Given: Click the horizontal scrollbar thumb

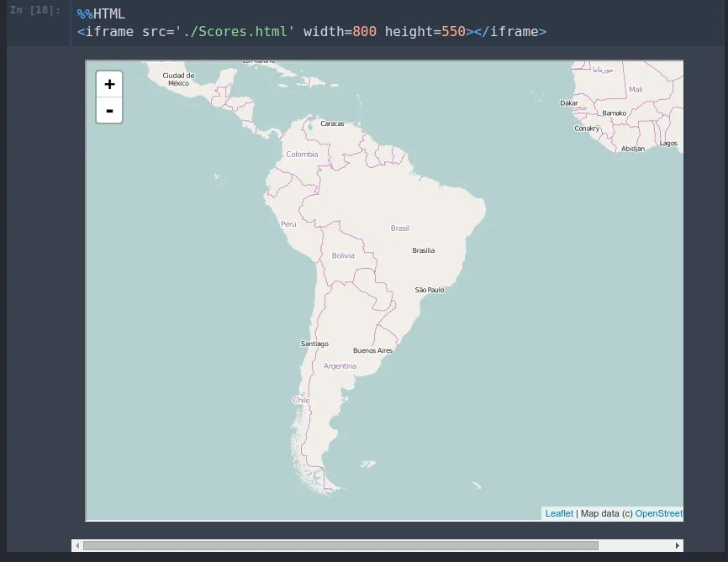Looking at the screenshot, I should (x=340, y=545).
